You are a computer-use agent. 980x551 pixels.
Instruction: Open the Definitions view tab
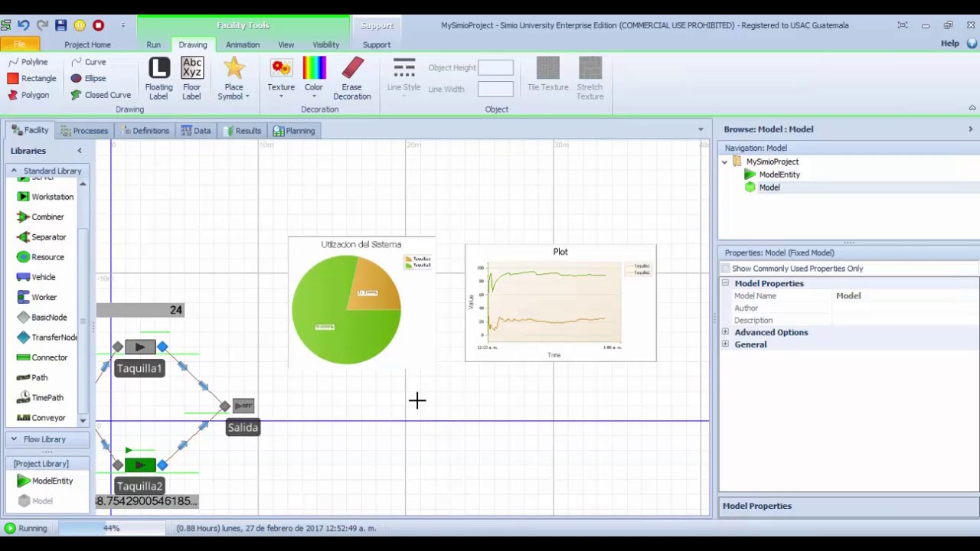(x=145, y=131)
